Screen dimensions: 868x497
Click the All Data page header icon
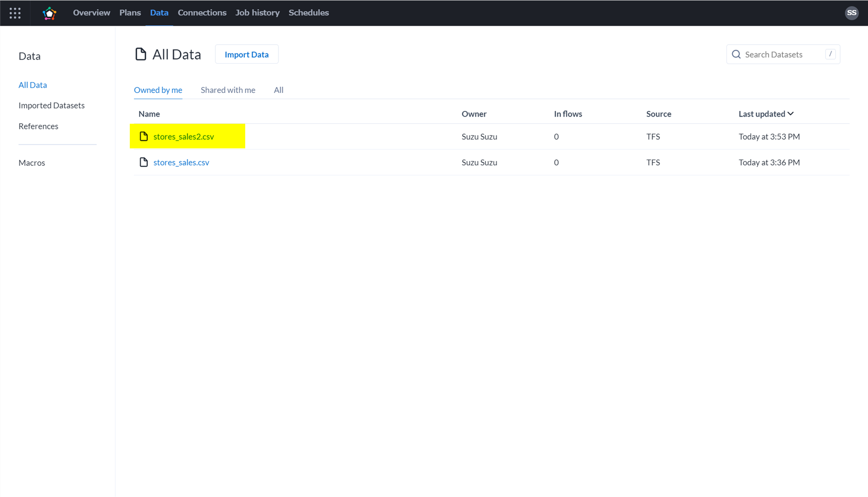(x=141, y=54)
